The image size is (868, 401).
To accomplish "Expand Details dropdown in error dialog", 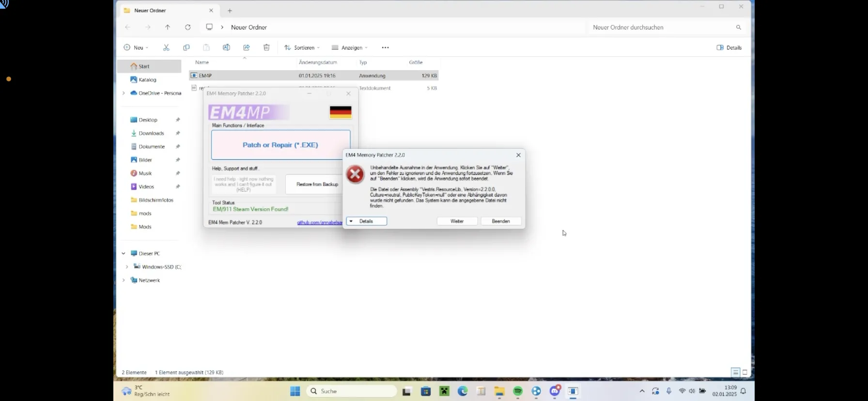I will point(366,221).
